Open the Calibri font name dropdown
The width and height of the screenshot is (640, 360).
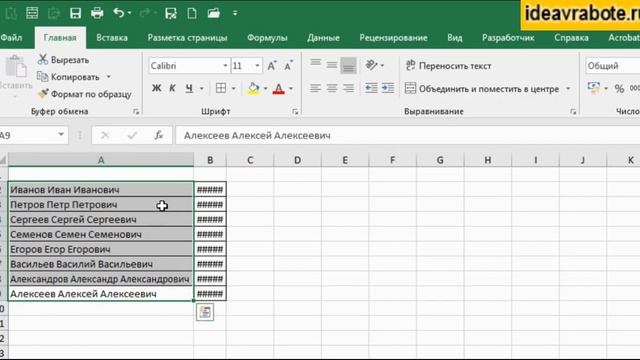click(225, 66)
